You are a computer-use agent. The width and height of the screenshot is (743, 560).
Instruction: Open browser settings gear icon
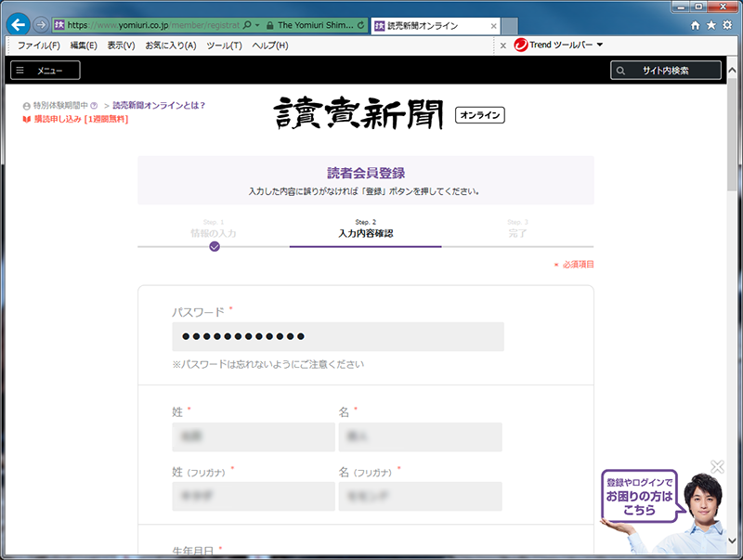pos(727,25)
